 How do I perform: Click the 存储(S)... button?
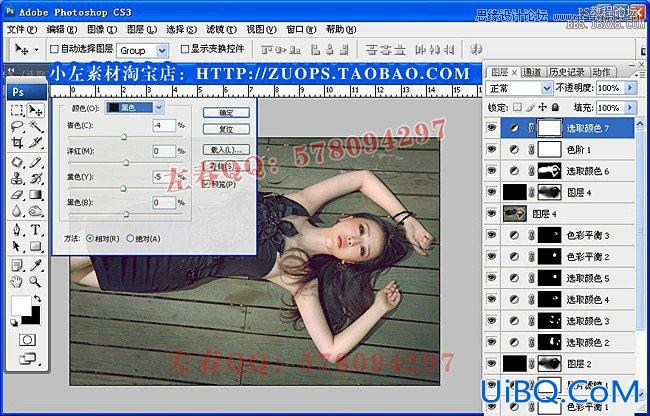coord(226,166)
